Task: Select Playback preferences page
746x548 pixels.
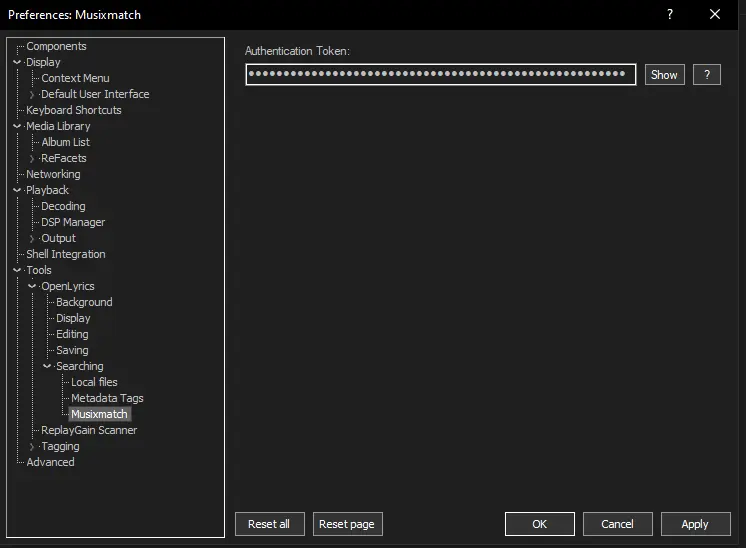Action: click(x=47, y=190)
